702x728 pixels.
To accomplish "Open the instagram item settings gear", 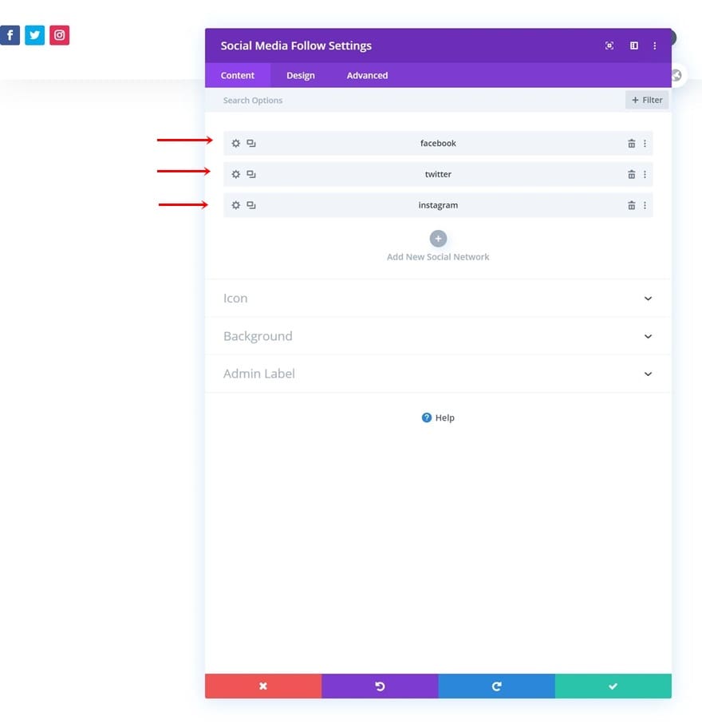I will coord(235,204).
